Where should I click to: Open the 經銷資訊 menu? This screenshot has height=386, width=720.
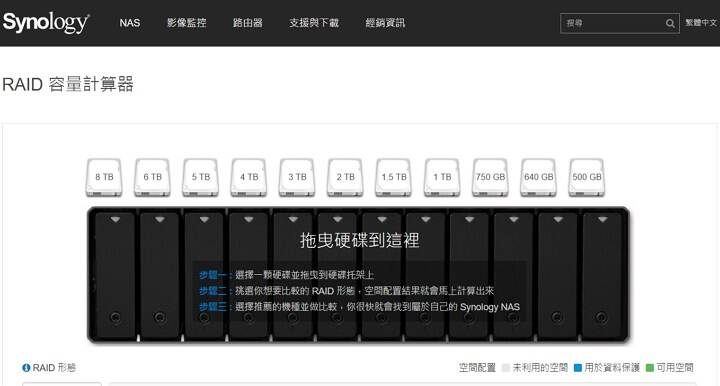click(385, 23)
